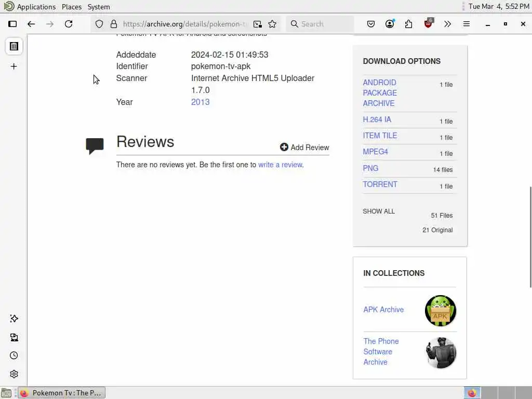The height and width of the screenshot is (399, 532).
Task: Open the H.264 IA download option
Action: [377, 119]
